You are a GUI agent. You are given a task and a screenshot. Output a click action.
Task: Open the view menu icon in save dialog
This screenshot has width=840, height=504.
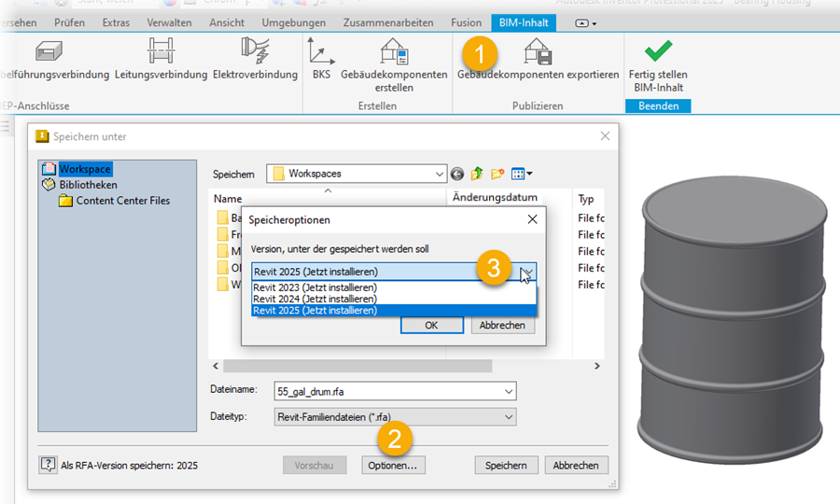point(521,174)
